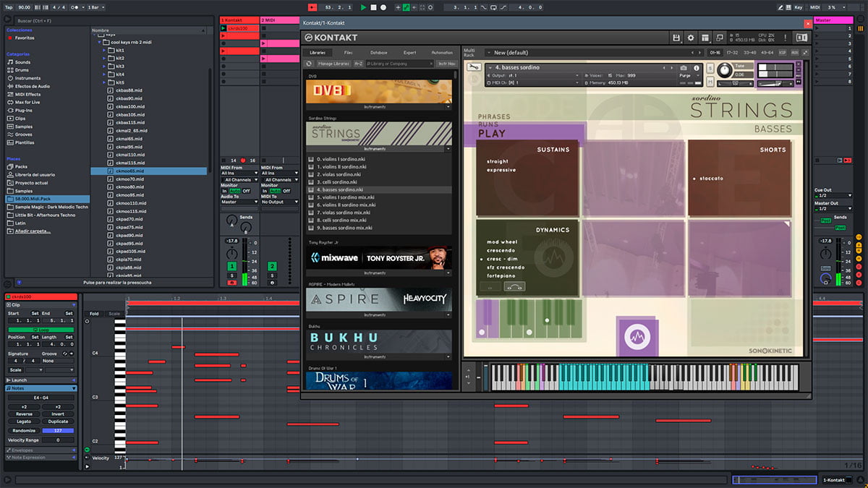Click the round Record button in transport

coord(383,7)
